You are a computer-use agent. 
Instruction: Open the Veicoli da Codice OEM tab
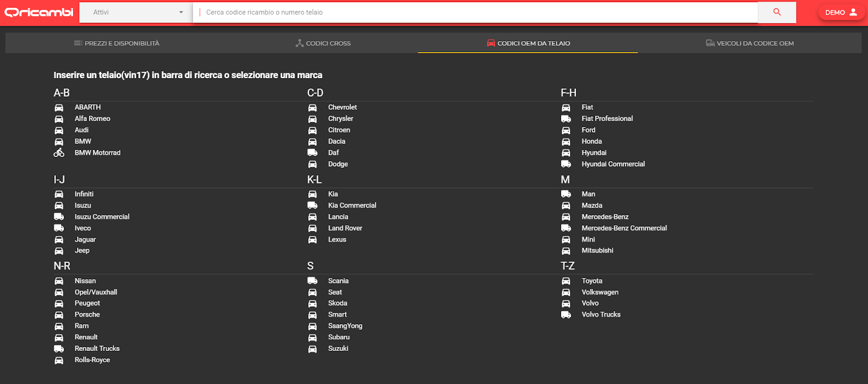(750, 43)
